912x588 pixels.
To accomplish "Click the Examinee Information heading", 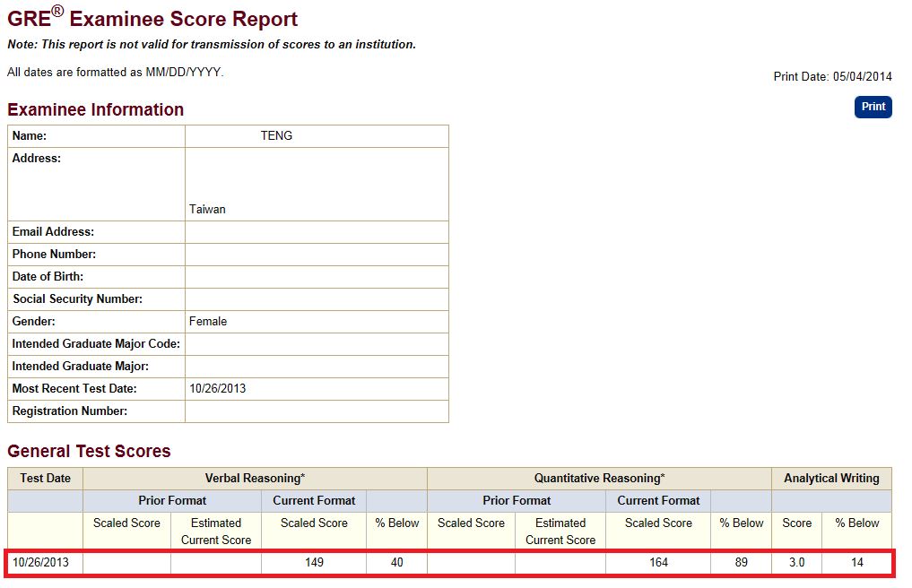I will tap(95, 109).
